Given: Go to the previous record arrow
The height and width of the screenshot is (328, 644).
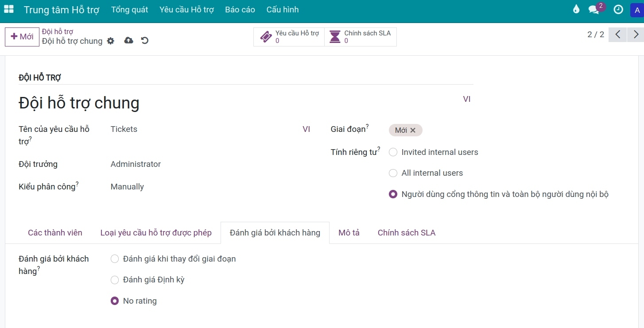Looking at the screenshot, I should pyautogui.click(x=617, y=35).
